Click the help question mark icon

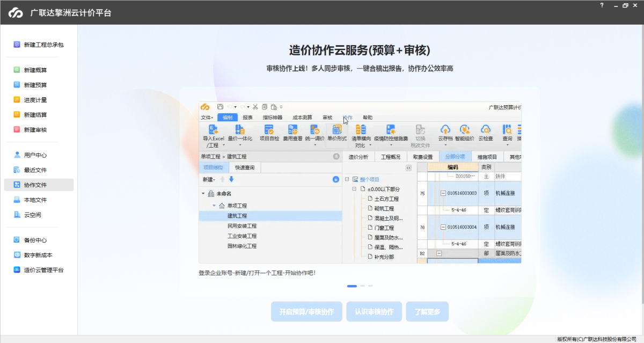tap(602, 5)
